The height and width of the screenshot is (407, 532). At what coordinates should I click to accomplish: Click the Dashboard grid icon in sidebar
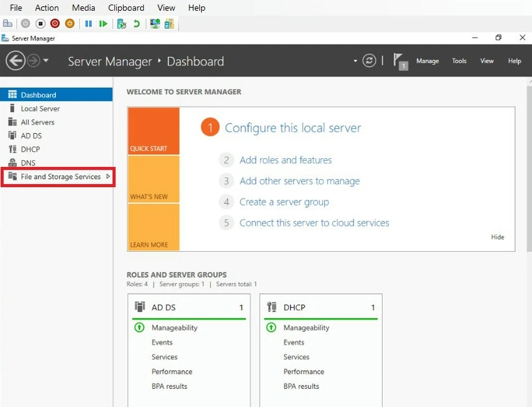[12, 94]
